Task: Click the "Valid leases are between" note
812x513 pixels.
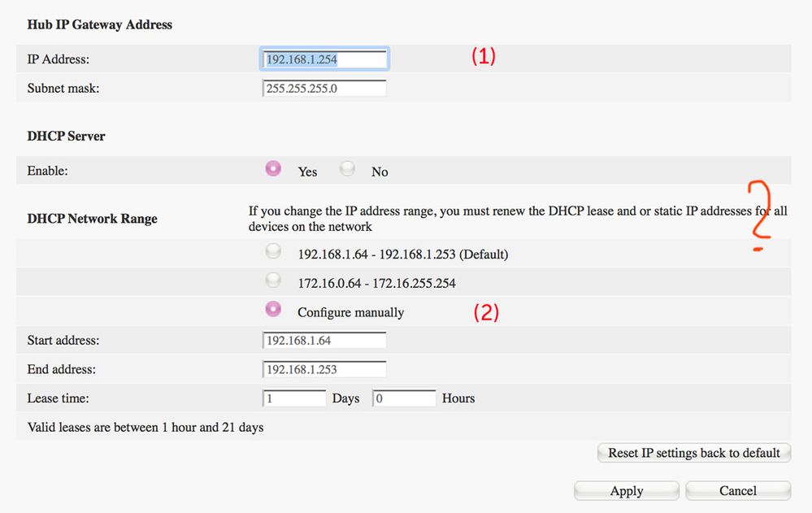Action: (x=145, y=428)
